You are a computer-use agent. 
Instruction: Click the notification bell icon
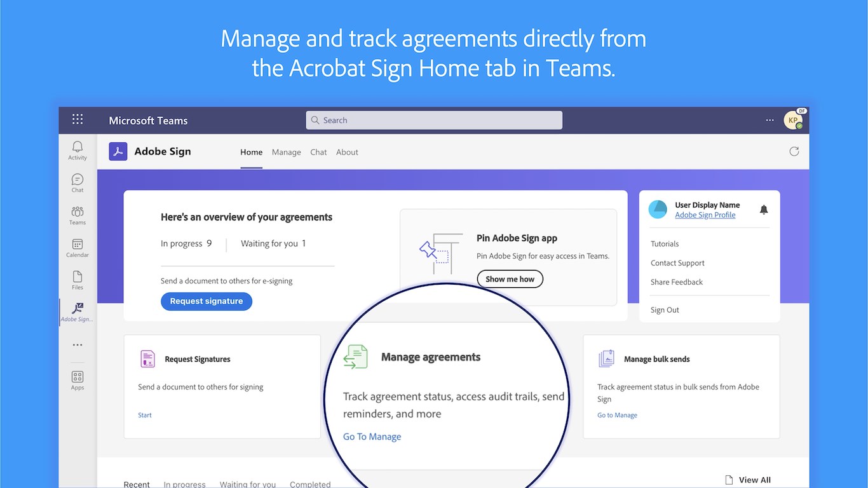pyautogui.click(x=764, y=210)
